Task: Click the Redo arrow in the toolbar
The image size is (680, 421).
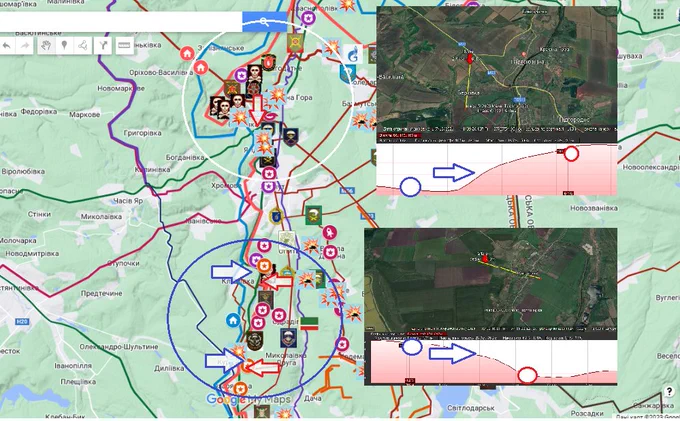Action: 25,46
